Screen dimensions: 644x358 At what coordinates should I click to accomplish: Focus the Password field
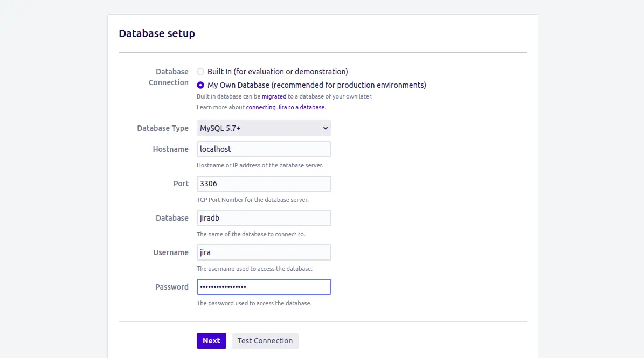[x=264, y=287]
